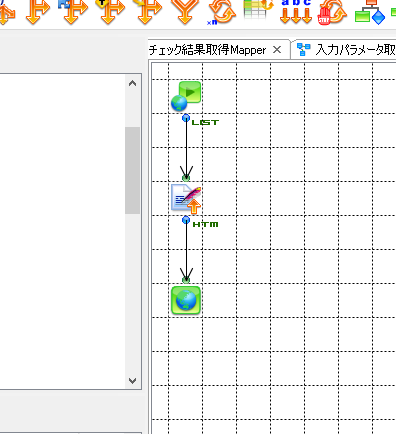Click the left panel scrollbar down arrow
The image size is (396, 434).
(132, 381)
